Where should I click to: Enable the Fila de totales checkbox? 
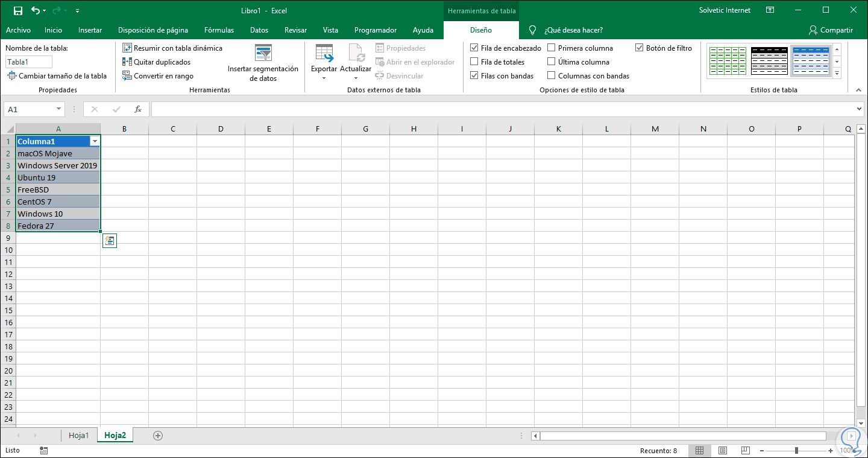474,62
